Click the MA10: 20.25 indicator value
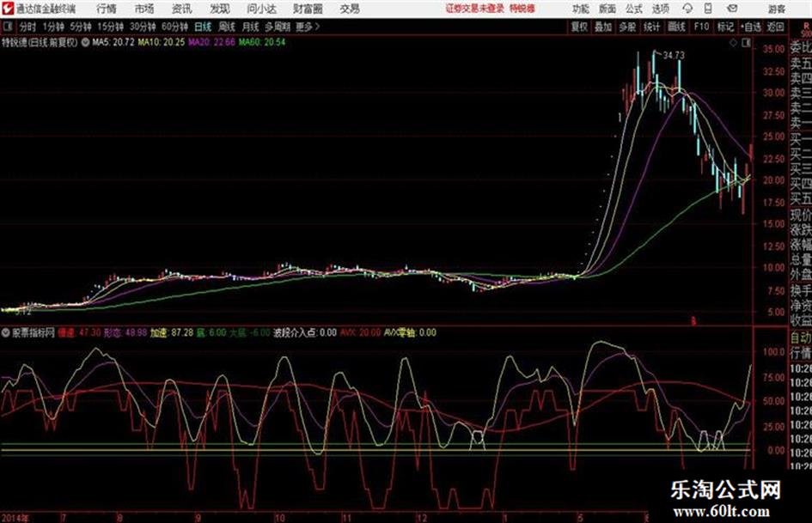Screen dimensions: 812x523 tap(161, 42)
